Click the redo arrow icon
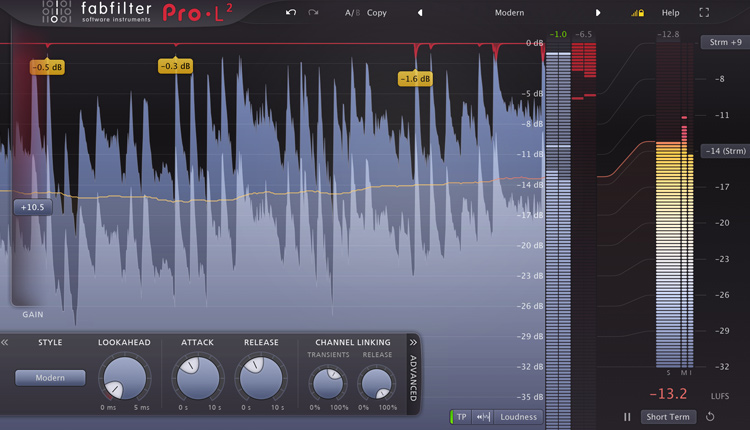 313,13
